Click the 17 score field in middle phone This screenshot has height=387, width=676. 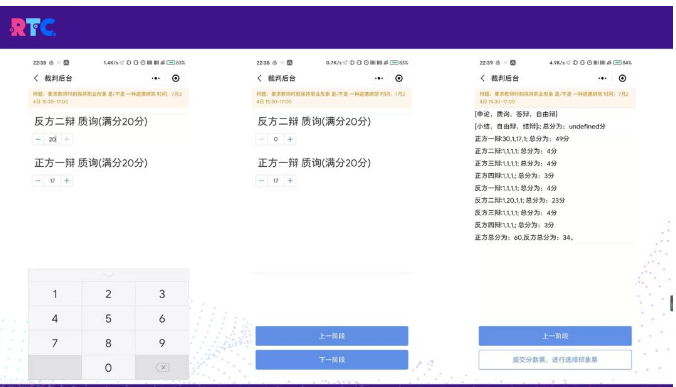click(275, 181)
